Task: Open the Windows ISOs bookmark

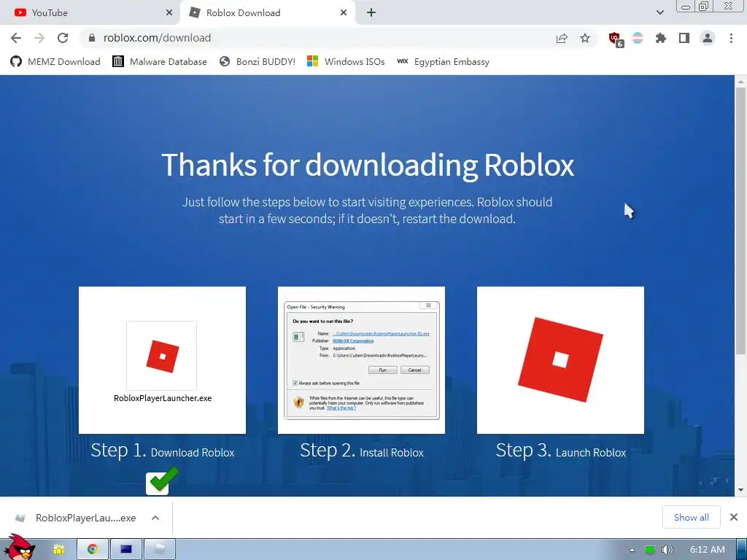Action: pos(346,62)
